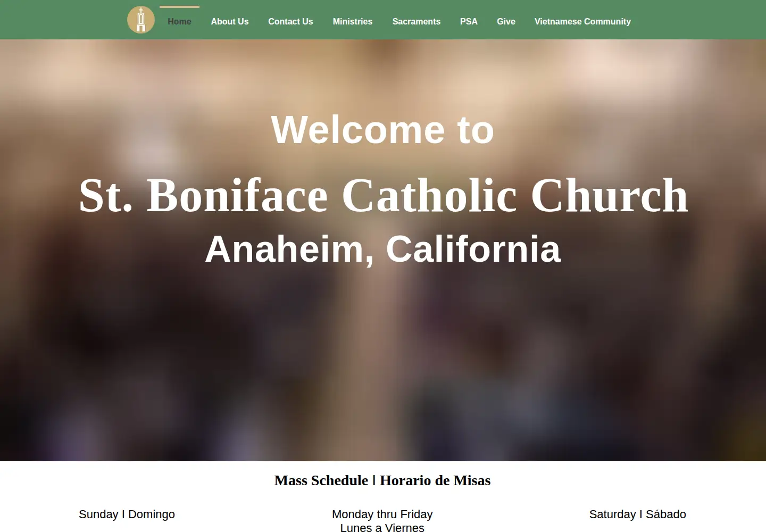The height and width of the screenshot is (532, 766).
Task: Click the 'Welcome to' heading
Action: [382, 130]
